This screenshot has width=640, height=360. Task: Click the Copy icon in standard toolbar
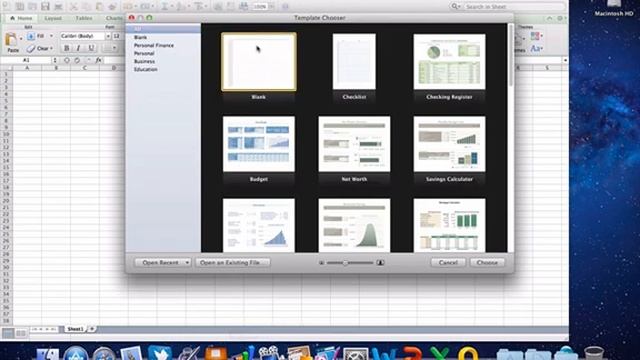[86, 7]
